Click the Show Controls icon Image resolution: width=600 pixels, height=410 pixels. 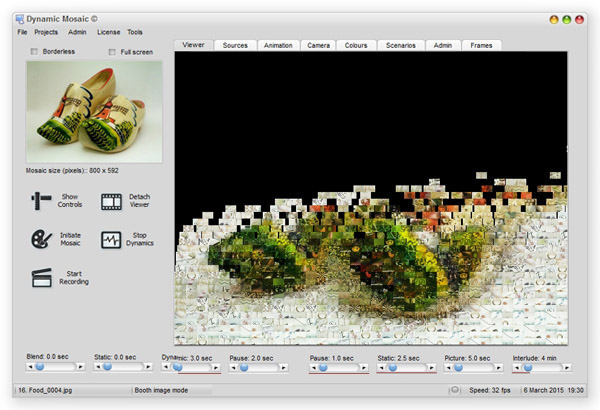click(x=40, y=199)
